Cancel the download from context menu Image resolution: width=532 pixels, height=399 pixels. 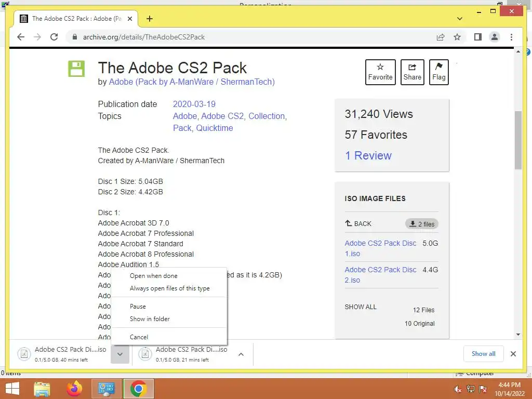(169, 337)
